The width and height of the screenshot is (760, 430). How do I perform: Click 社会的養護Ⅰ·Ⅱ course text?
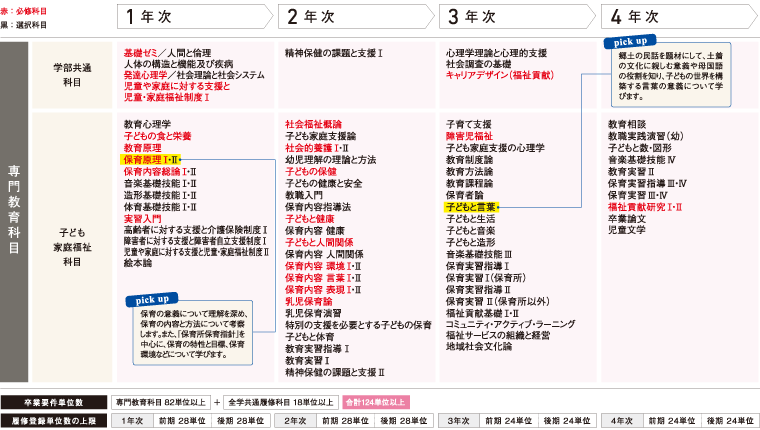click(x=317, y=148)
